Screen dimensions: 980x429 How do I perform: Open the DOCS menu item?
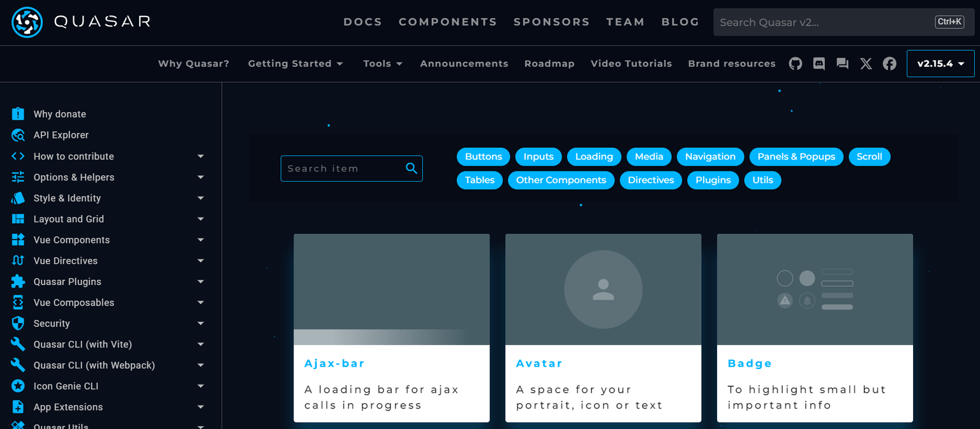[362, 21]
